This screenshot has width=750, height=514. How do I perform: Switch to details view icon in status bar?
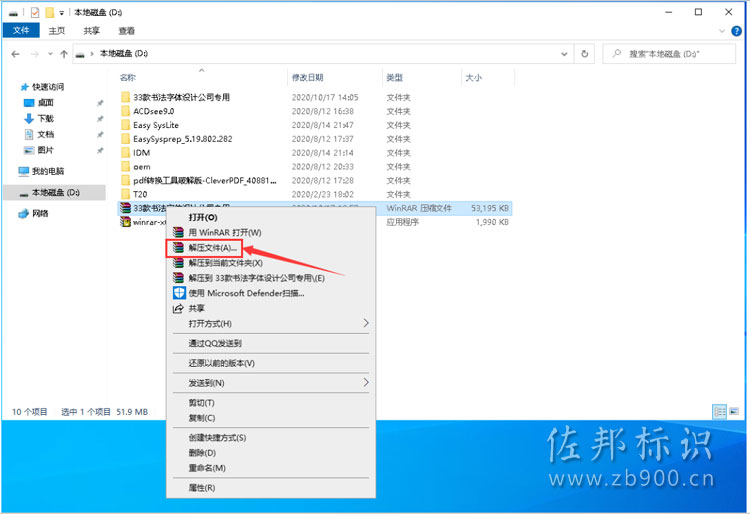point(720,411)
